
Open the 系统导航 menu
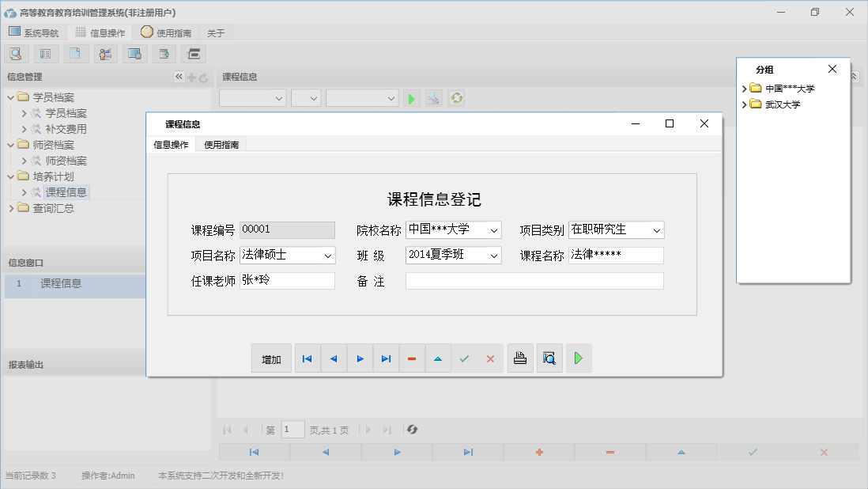pyautogui.click(x=35, y=32)
